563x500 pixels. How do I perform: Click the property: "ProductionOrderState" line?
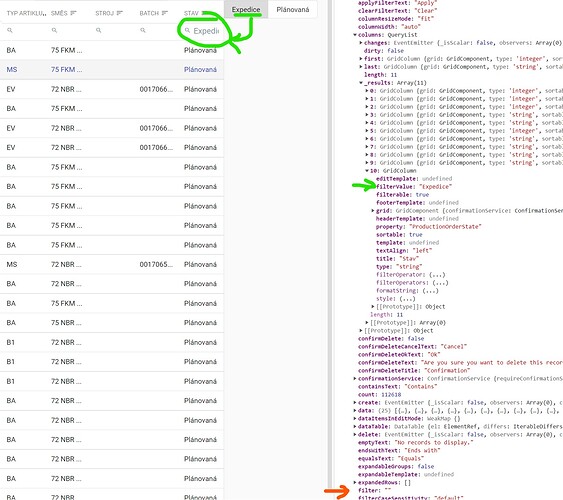pos(428,227)
